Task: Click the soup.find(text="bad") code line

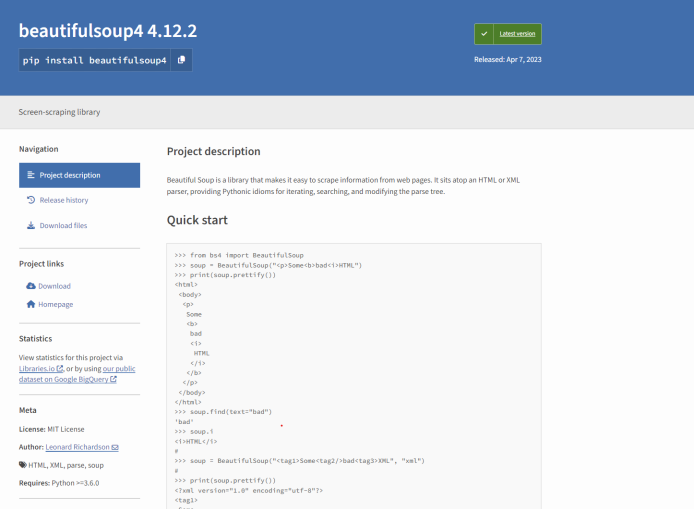Action: [x=223, y=412]
